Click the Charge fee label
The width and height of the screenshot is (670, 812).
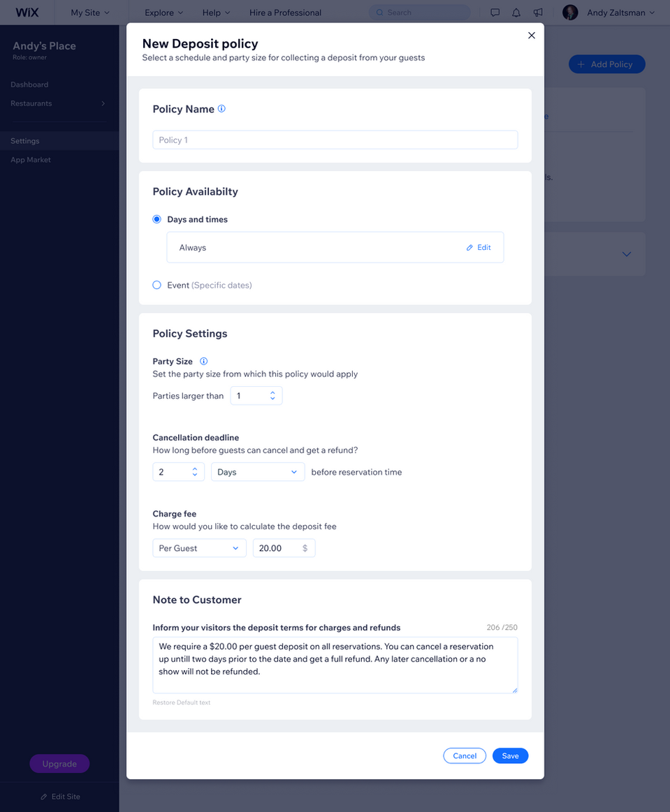point(174,514)
